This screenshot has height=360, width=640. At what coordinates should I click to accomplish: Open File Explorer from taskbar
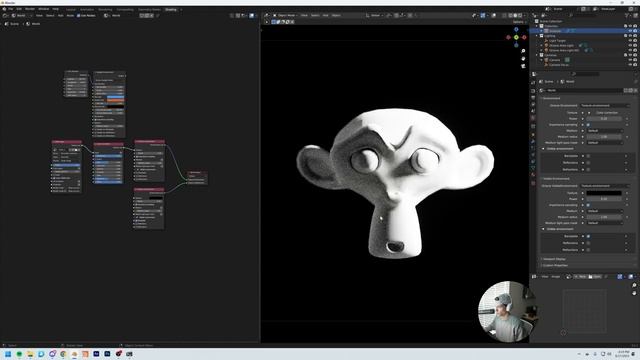click(x=30, y=354)
